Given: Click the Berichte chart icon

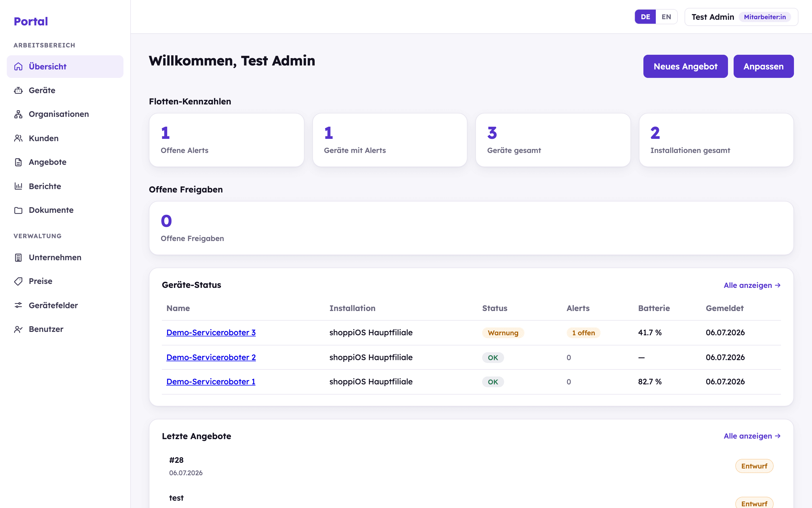Looking at the screenshot, I should [x=18, y=186].
